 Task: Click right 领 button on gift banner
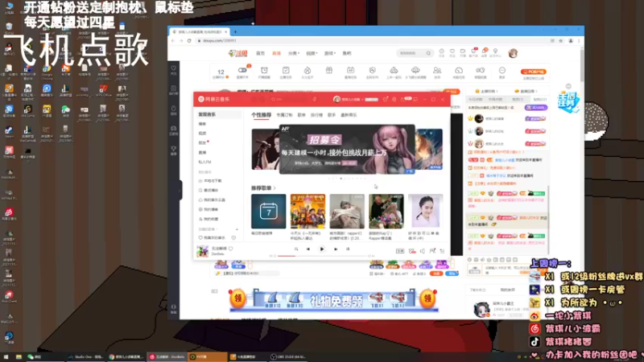coord(427,298)
